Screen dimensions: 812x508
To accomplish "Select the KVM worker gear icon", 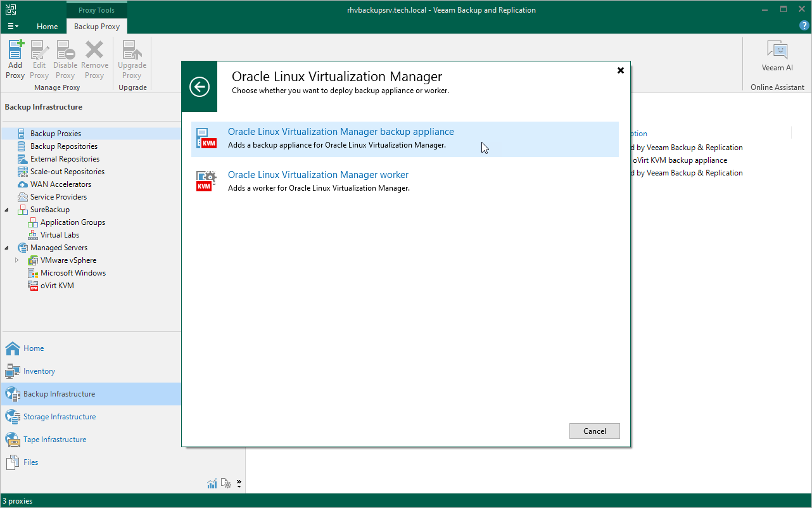I will tap(206, 181).
